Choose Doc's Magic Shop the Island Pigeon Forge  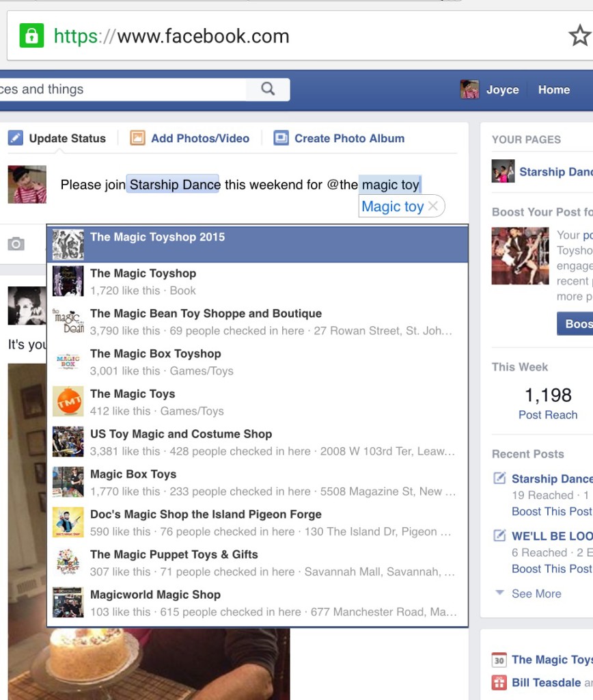[258, 523]
